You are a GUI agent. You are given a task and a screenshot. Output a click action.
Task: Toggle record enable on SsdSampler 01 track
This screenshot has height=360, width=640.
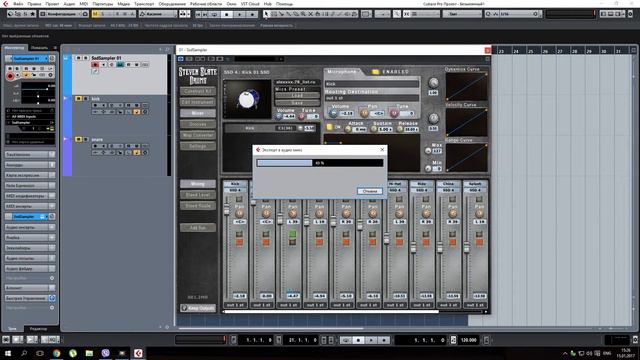[95, 64]
